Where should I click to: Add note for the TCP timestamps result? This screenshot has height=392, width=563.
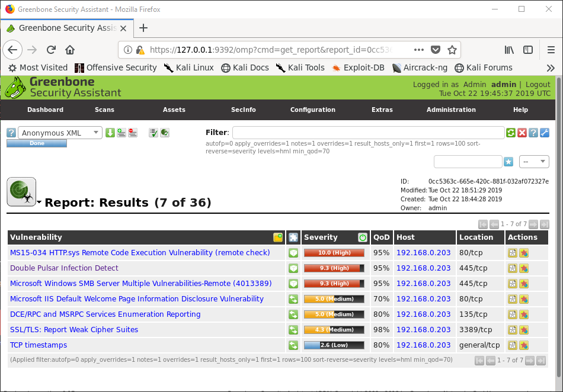click(x=513, y=345)
